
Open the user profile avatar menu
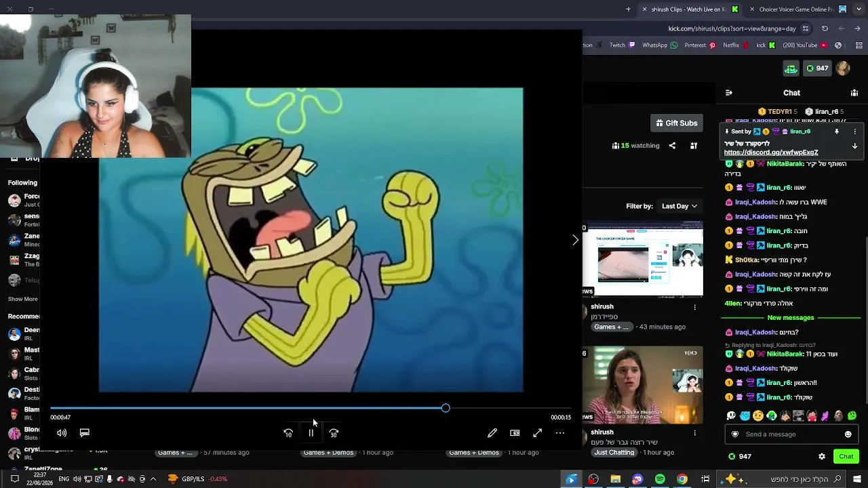pyautogui.click(x=843, y=68)
